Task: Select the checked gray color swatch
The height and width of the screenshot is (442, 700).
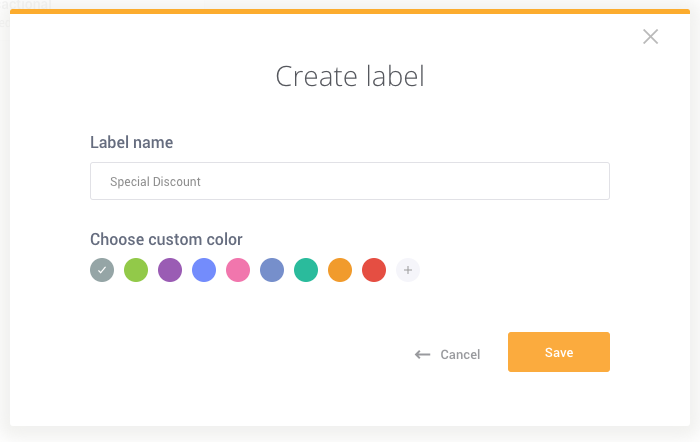Action: (x=102, y=270)
